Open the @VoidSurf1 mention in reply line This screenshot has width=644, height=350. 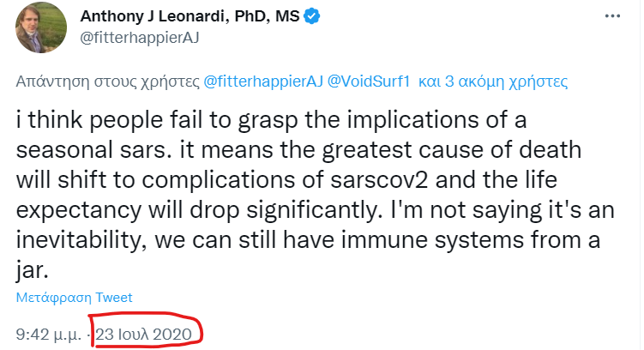point(369,81)
